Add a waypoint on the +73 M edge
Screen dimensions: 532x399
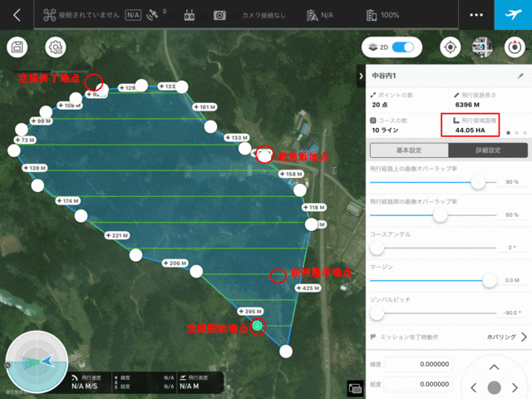pyautogui.click(x=25, y=140)
